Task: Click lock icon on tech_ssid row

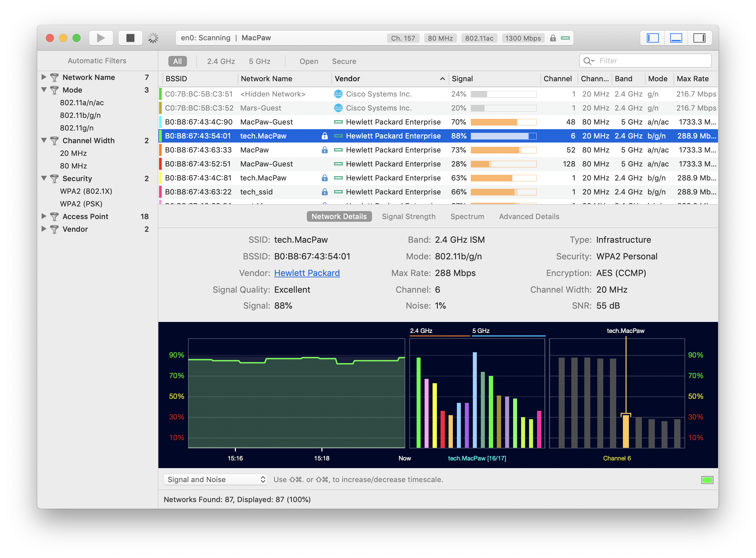Action: point(324,192)
